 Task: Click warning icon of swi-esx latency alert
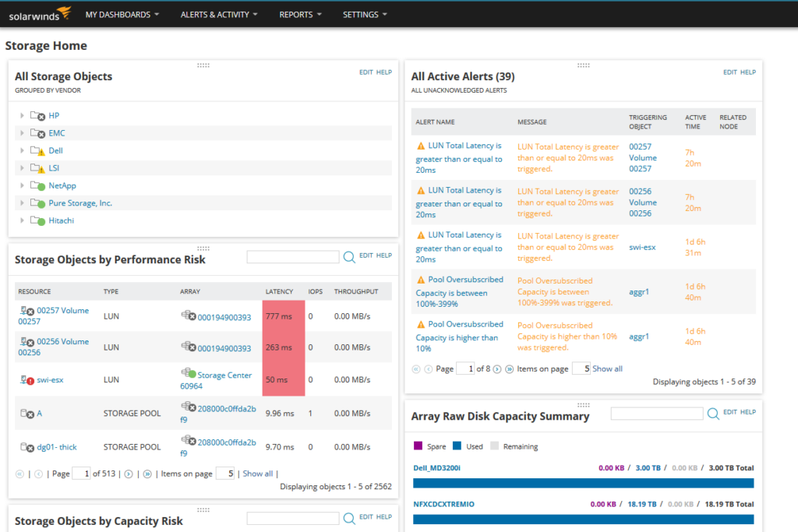pos(421,235)
